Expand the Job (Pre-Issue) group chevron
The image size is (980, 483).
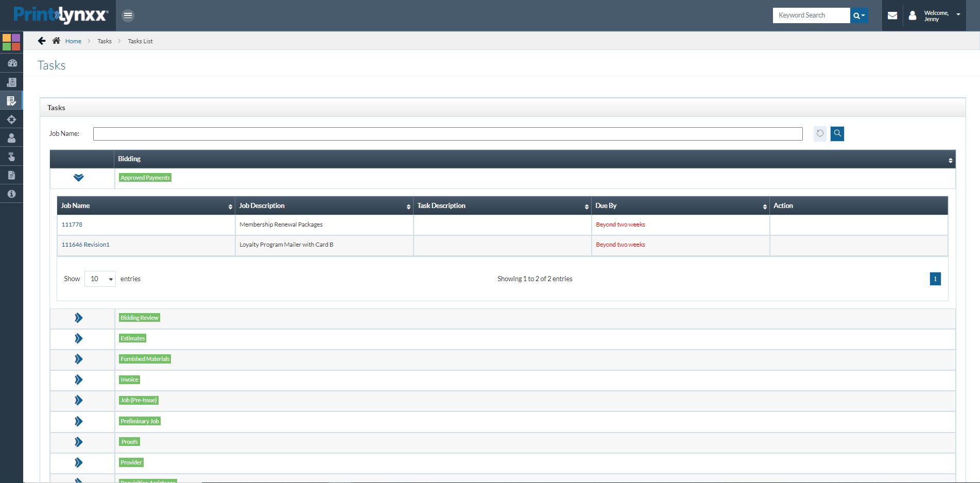click(78, 400)
